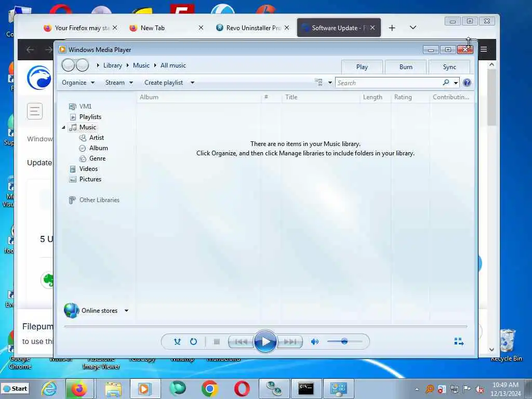Open search options dropdown arrow
532x399 pixels.
pyautogui.click(x=456, y=83)
